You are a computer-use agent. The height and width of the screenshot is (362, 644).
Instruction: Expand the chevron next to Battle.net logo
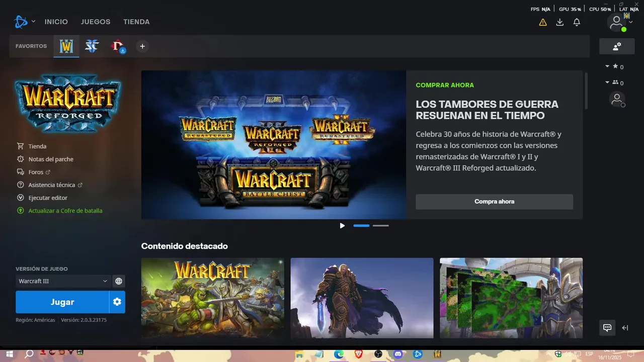tap(33, 22)
